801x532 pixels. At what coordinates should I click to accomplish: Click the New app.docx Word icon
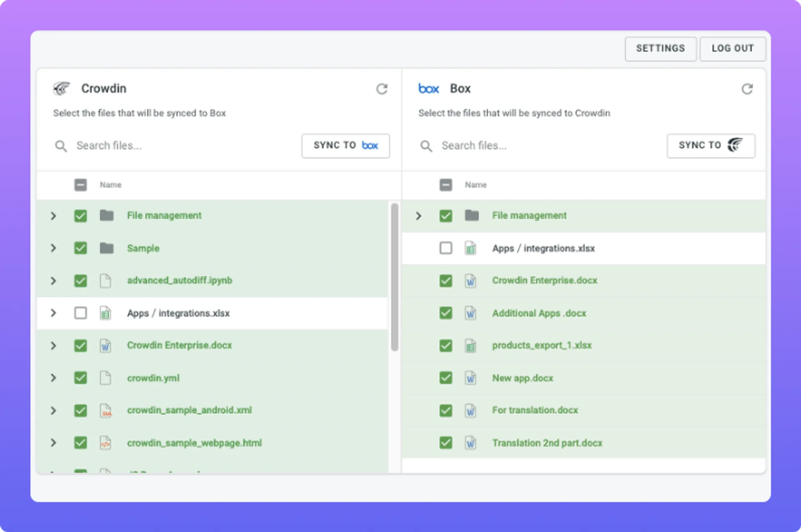point(471,378)
